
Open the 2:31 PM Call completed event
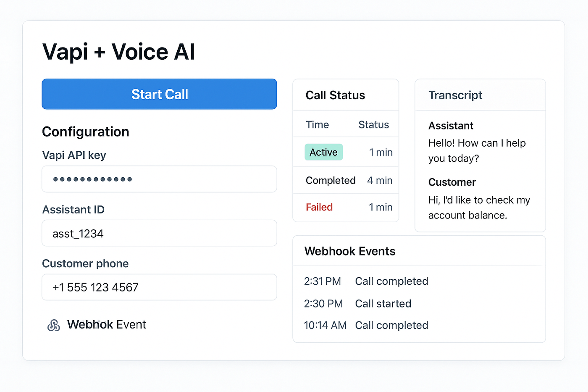point(366,281)
